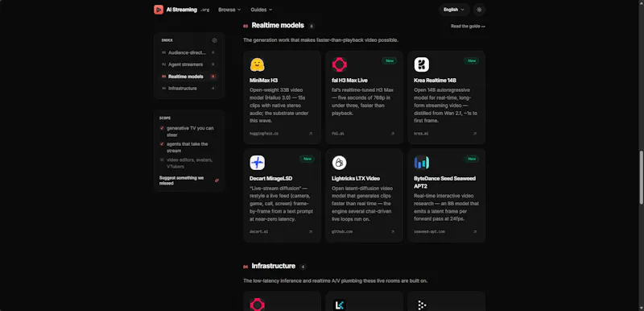Image resolution: width=644 pixels, height=311 pixels.
Task: Select Realtime models index entry
Action: (188, 77)
